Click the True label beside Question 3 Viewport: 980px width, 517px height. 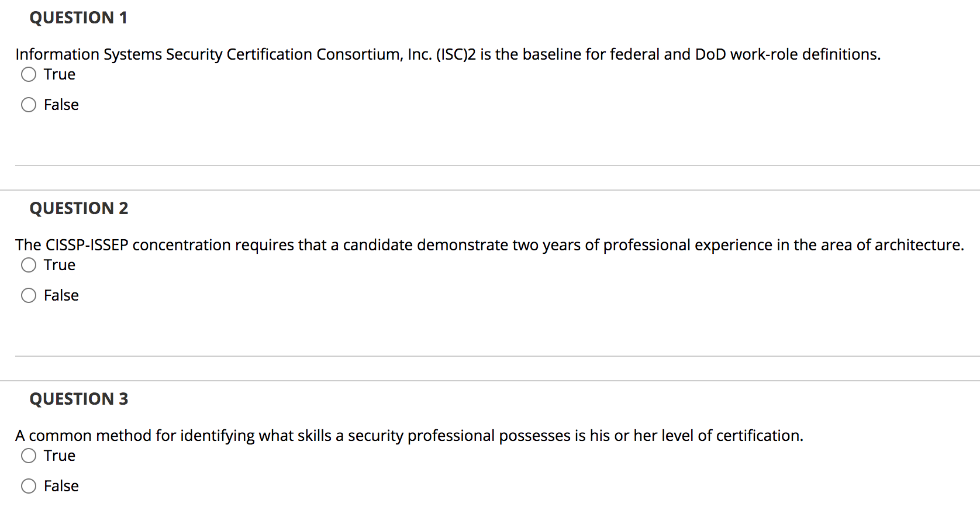[x=59, y=456]
